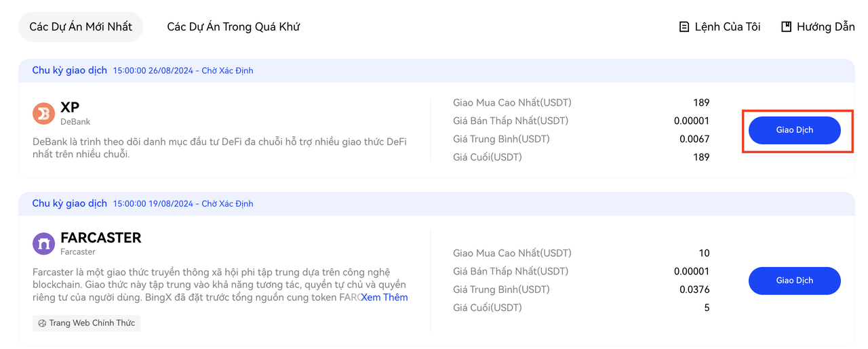The image size is (868, 349).
Task: Click the Lệnh Của Tôi document icon
Action: tap(684, 27)
